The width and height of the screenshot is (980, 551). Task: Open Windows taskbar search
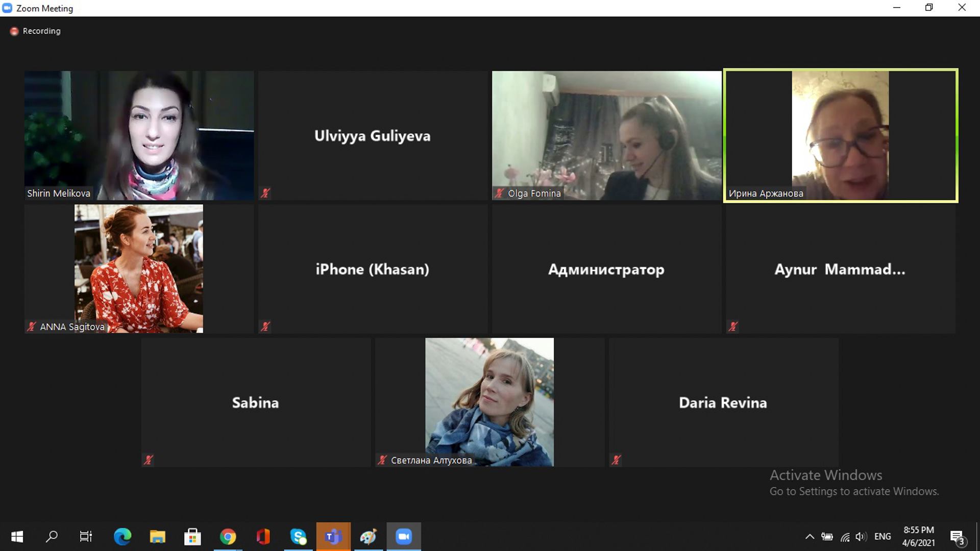click(52, 537)
